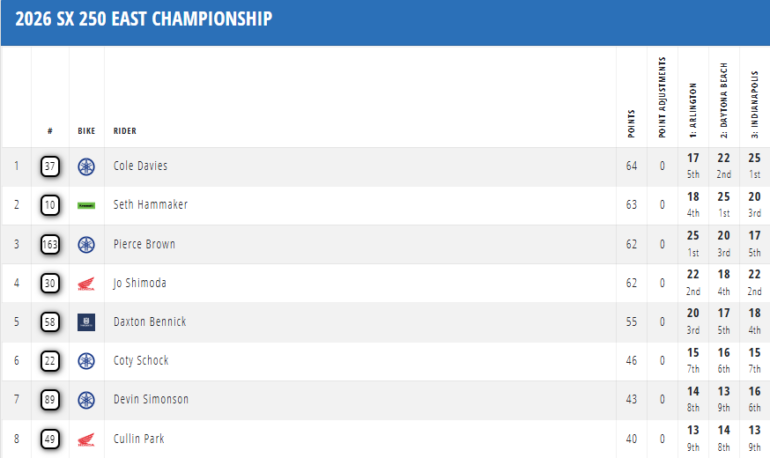
Task: Click Pierce Brown's Yamaha bike logo
Action: point(86,244)
